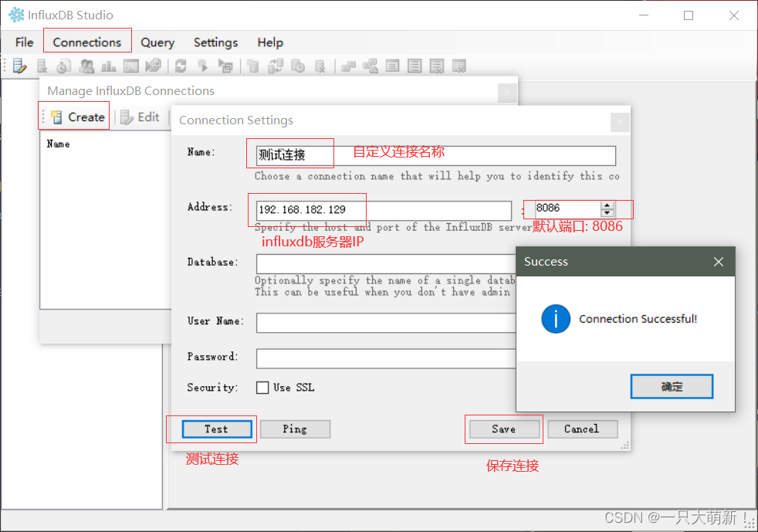Image resolution: width=758 pixels, height=532 pixels.
Task: Maximize the InfluxDB Studio window
Action: coord(689,15)
